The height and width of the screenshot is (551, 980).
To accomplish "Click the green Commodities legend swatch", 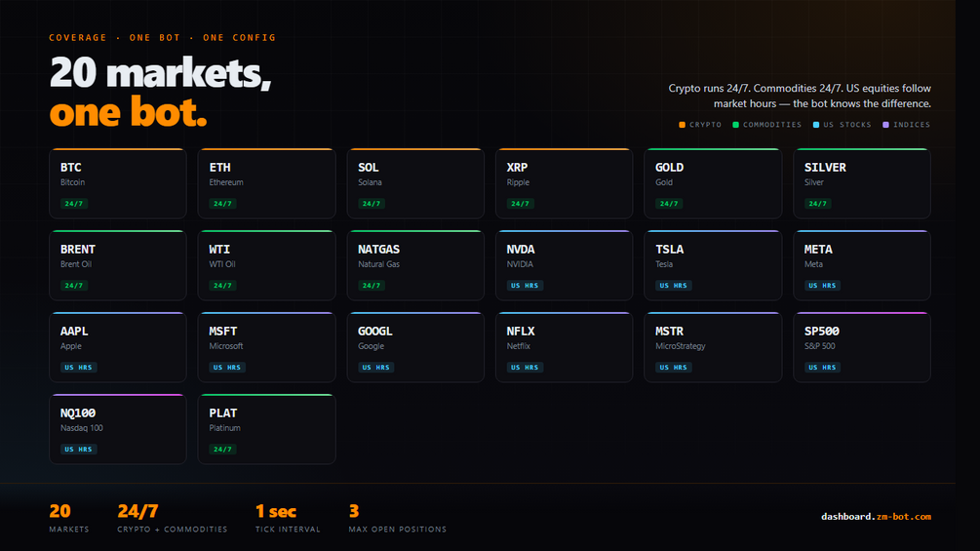I will [735, 125].
